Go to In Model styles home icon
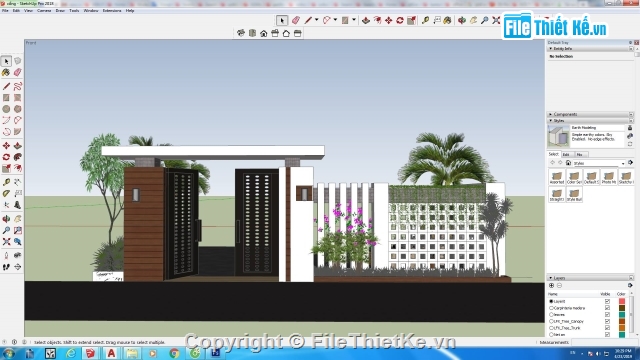 [x=568, y=163]
